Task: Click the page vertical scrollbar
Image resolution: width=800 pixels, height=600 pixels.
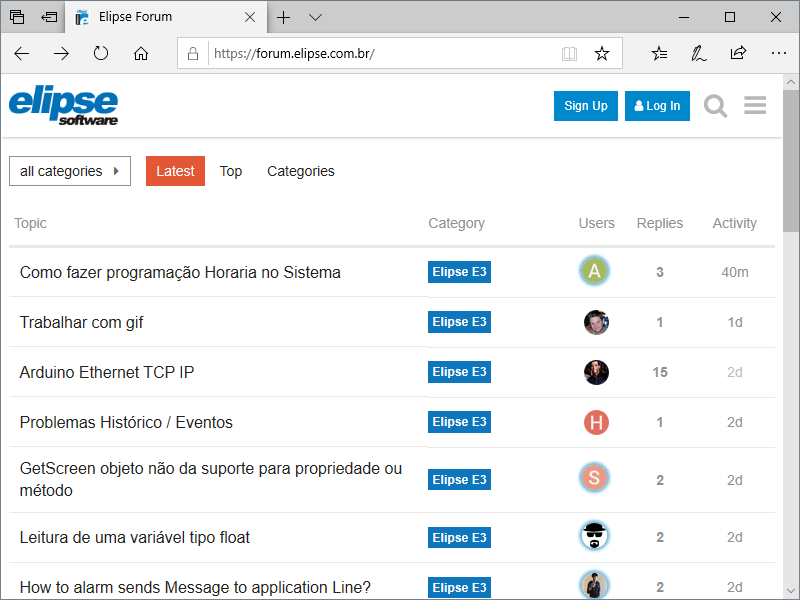Action: pyautogui.click(x=791, y=300)
